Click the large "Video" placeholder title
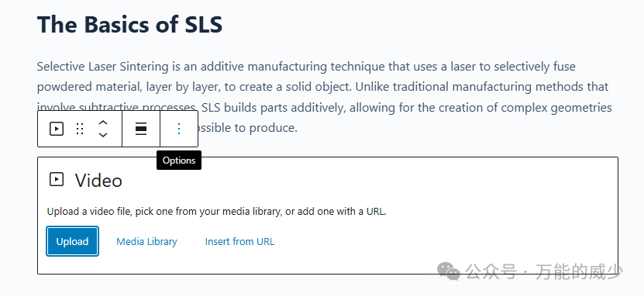The image size is (644, 297). 98,181
